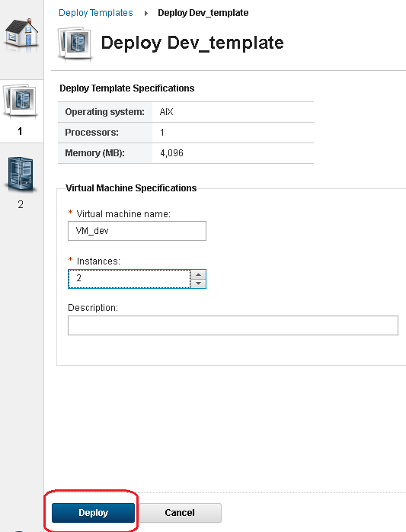Select the server icon labeled 2
406x532 pixels.
click(x=20, y=174)
